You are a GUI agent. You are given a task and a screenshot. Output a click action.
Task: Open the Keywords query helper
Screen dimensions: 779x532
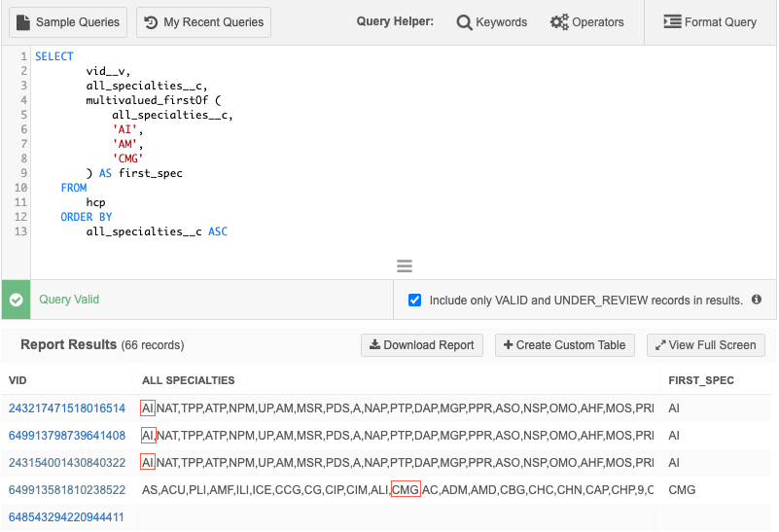491,22
